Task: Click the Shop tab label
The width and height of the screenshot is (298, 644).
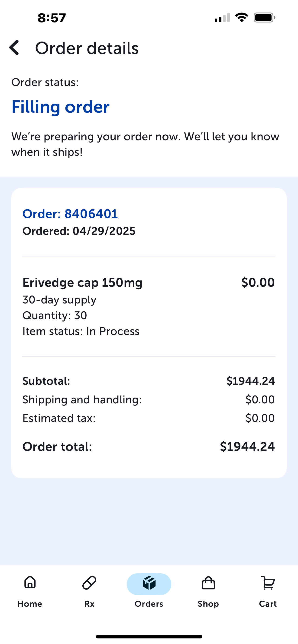Action: tap(208, 604)
